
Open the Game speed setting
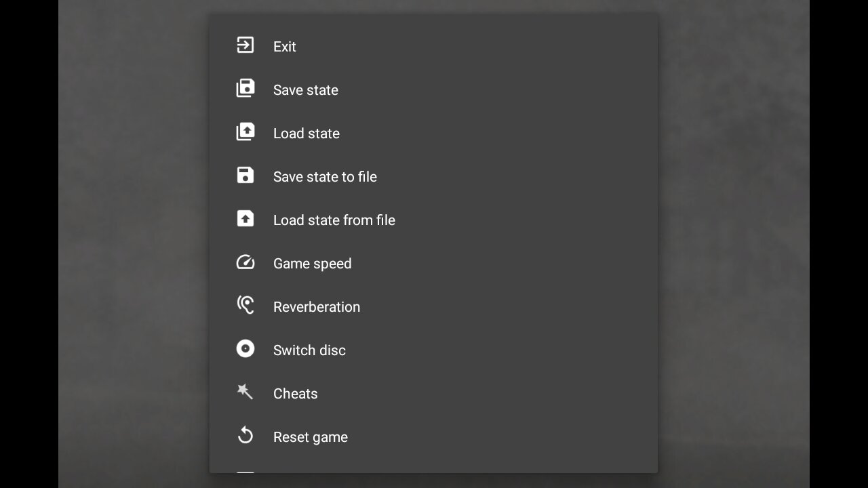[x=312, y=264]
